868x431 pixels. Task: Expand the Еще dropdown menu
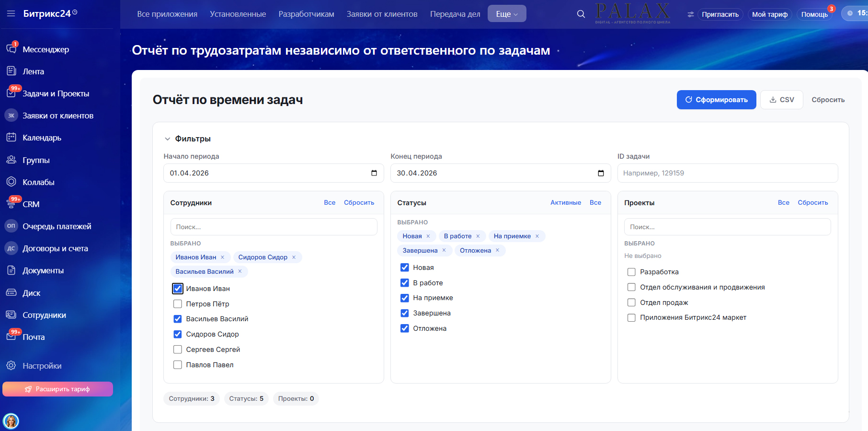tap(506, 14)
